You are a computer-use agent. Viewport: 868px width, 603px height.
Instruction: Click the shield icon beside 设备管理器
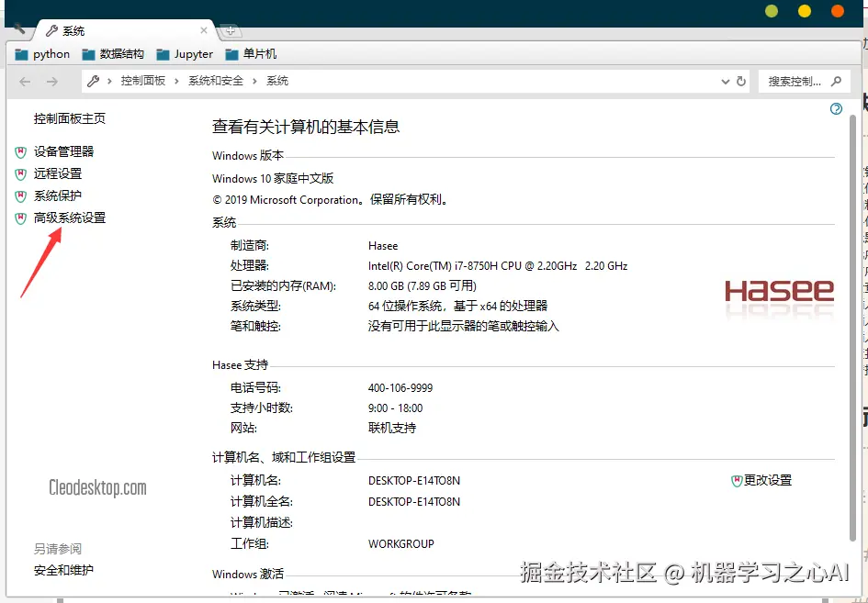point(20,152)
